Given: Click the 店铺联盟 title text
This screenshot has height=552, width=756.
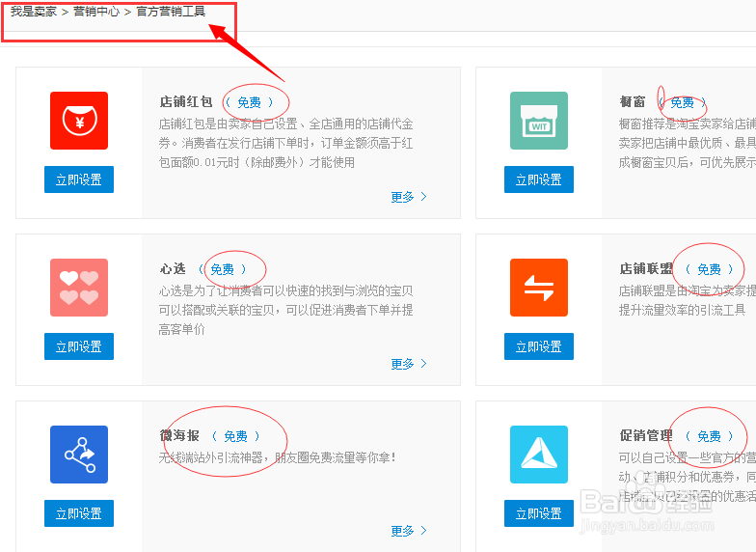Looking at the screenshot, I should click(646, 268).
